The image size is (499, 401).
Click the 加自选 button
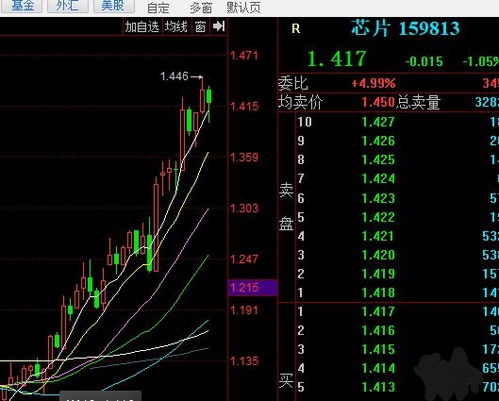[142, 27]
